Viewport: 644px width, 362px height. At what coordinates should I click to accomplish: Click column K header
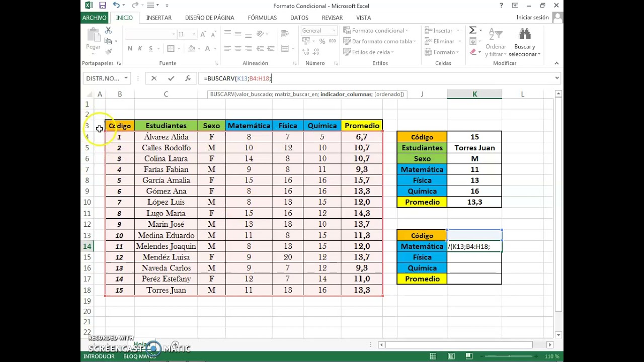pos(474,94)
